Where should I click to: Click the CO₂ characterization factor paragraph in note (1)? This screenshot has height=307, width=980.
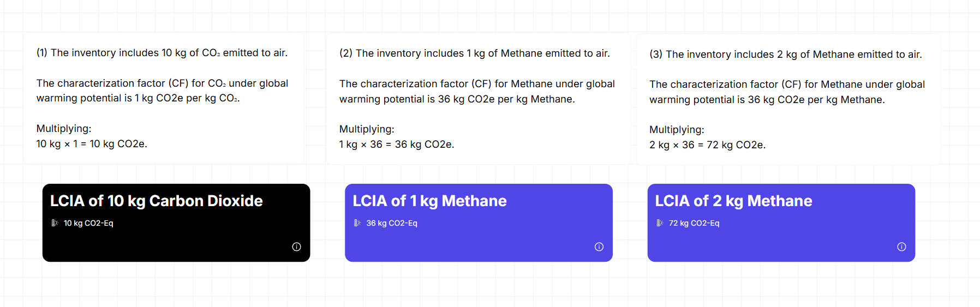tap(162, 91)
